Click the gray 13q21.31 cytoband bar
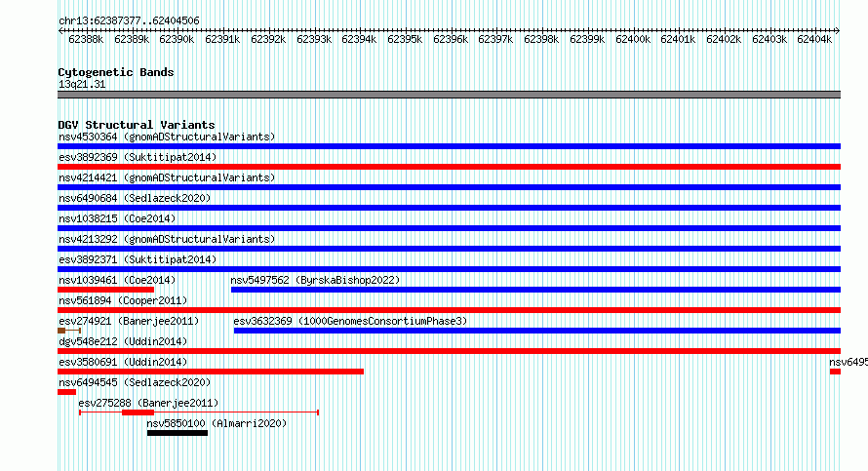Viewport: 868px width, 471px height. click(449, 95)
